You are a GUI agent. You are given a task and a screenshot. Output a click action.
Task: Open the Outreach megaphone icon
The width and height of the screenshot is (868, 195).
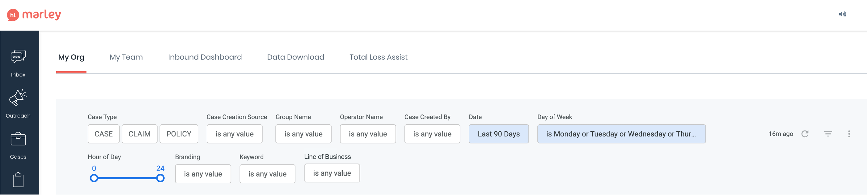(18, 98)
